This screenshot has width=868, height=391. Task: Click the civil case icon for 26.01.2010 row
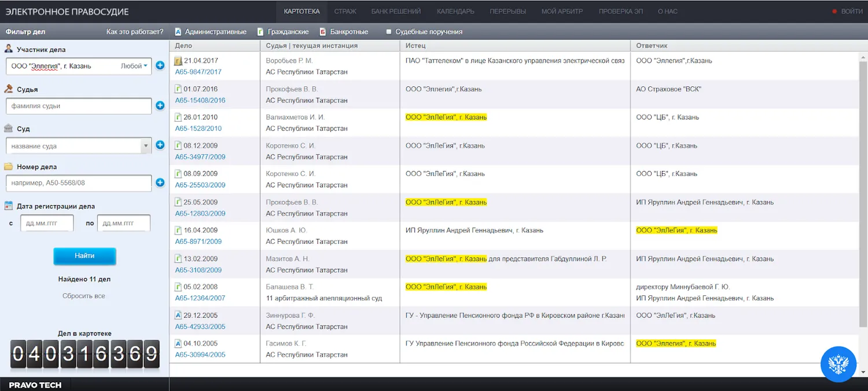point(178,118)
